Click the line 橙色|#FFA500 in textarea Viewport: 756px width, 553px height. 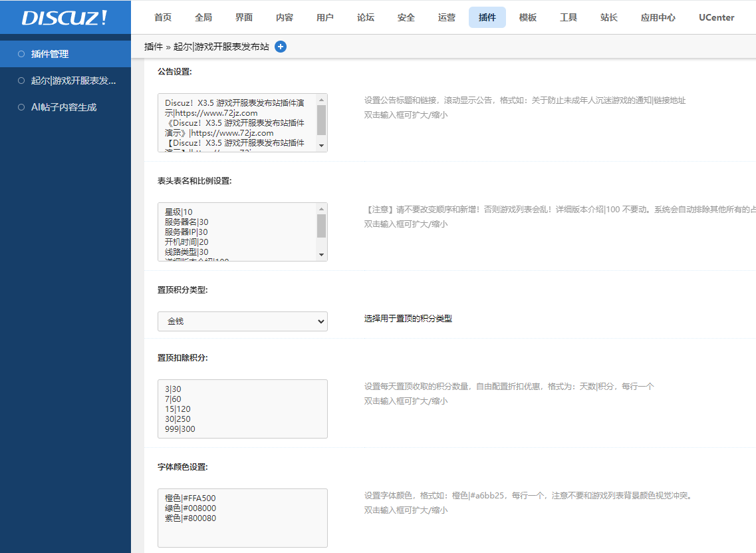click(190, 498)
